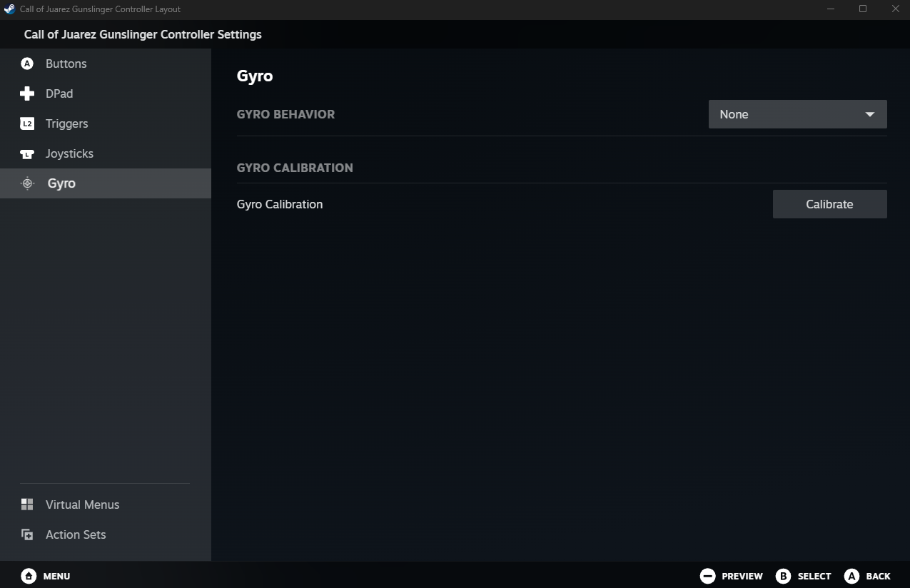
Task: Go to the Joysticks section
Action: (69, 153)
